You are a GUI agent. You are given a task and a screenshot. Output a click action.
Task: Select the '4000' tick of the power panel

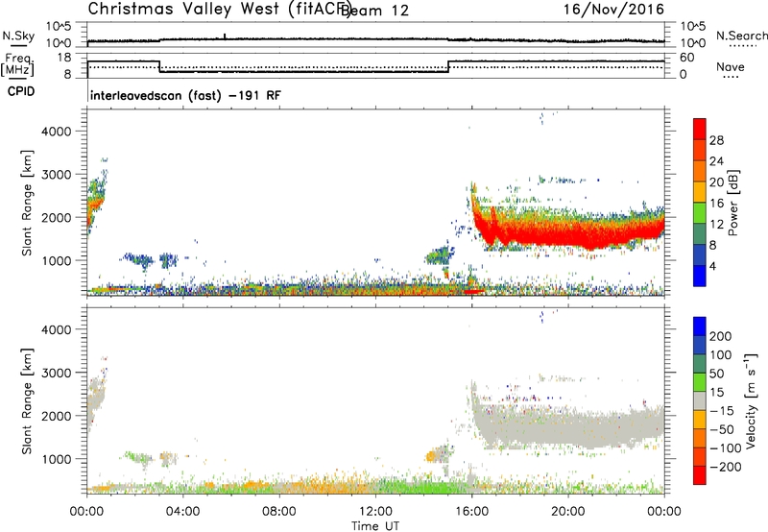57,132
